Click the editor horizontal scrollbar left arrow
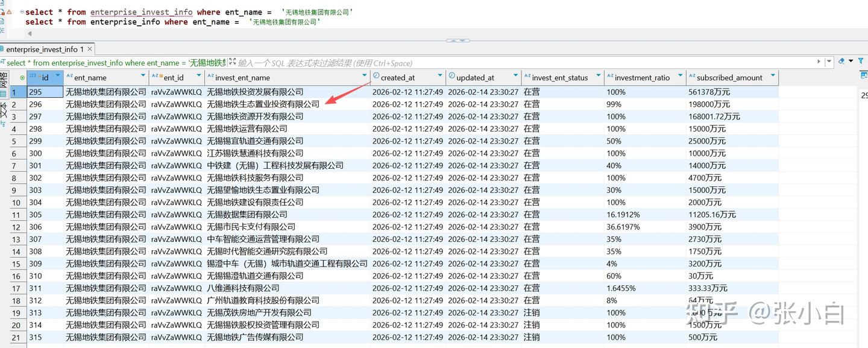 tap(29, 34)
